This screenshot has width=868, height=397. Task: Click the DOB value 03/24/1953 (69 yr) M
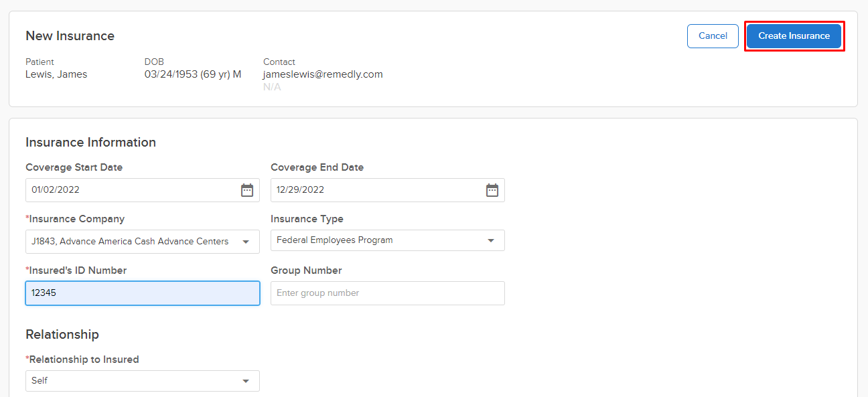pyautogui.click(x=193, y=74)
